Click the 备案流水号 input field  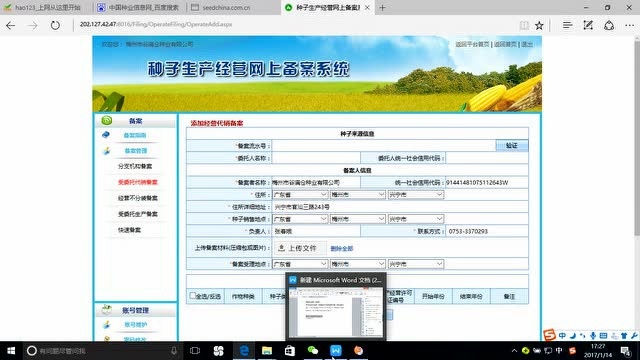coord(384,146)
